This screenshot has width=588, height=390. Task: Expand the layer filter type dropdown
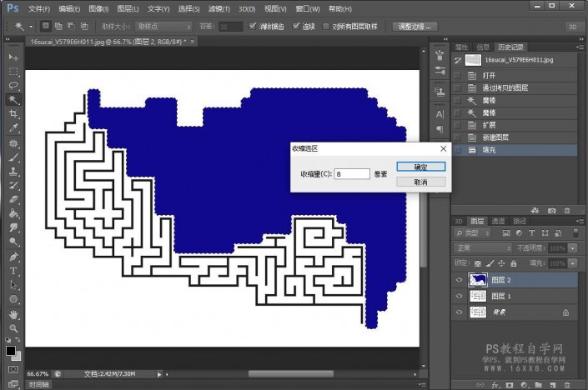click(478, 234)
